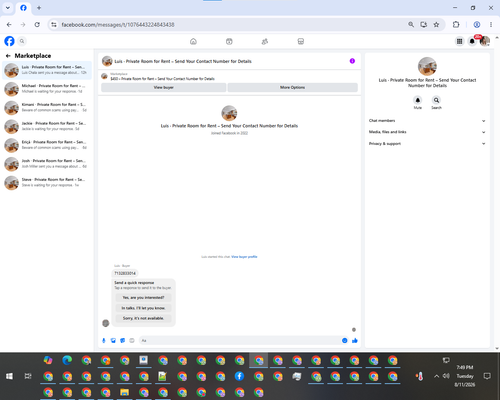Open the Kimani Private Room conversation
500x400 pixels.
tap(47, 107)
